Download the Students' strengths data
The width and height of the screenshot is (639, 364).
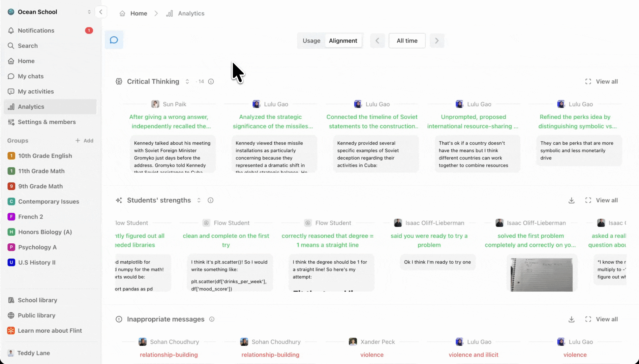[572, 201]
